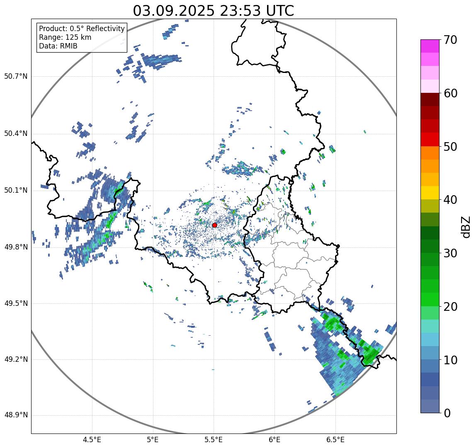Click the dark red colorbar segment below 60
Screen dimensions: 476x448
(430, 99)
